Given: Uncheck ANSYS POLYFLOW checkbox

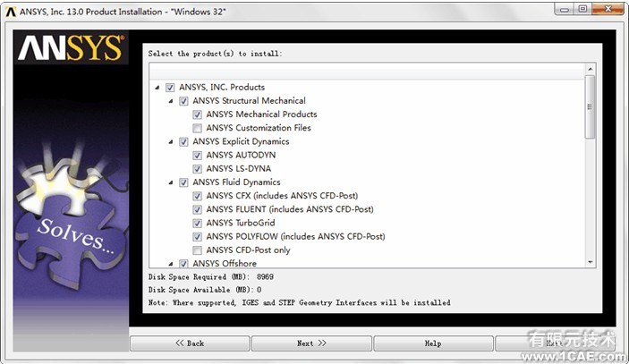Looking at the screenshot, I should click(x=198, y=237).
